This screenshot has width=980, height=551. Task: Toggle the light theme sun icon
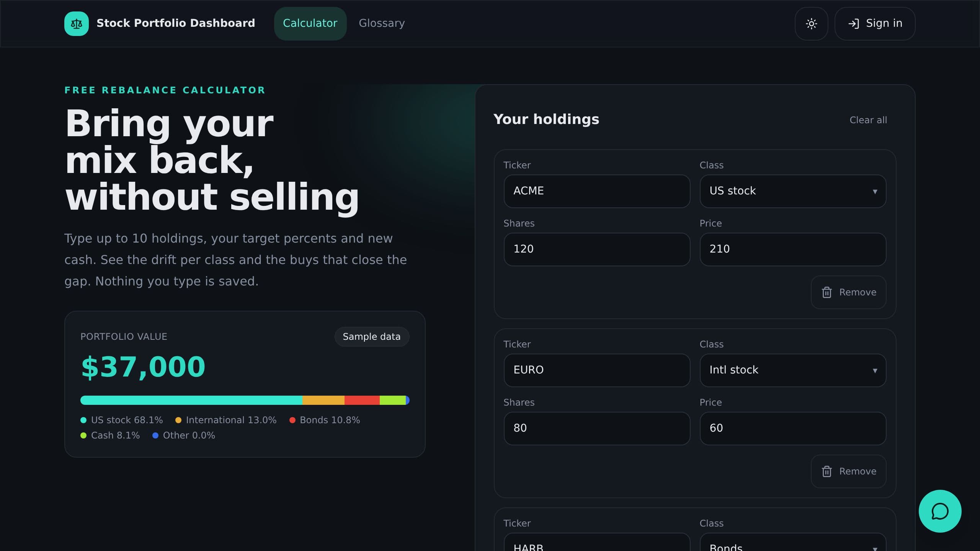point(811,24)
